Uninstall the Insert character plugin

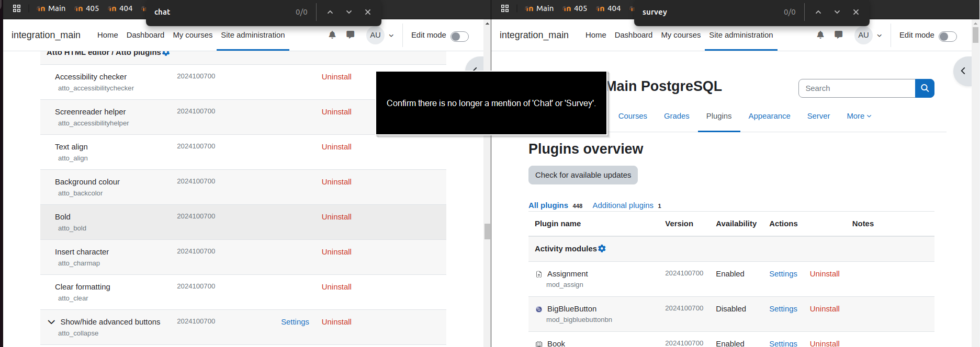coord(336,252)
